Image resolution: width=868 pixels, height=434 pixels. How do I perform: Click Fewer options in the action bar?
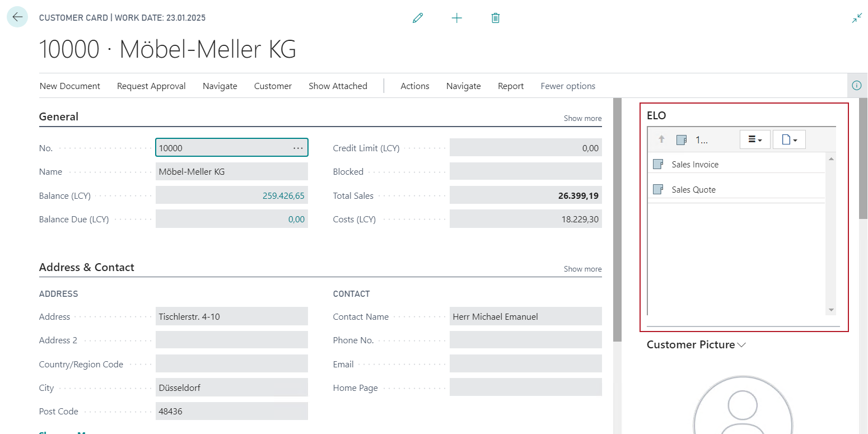tap(568, 86)
